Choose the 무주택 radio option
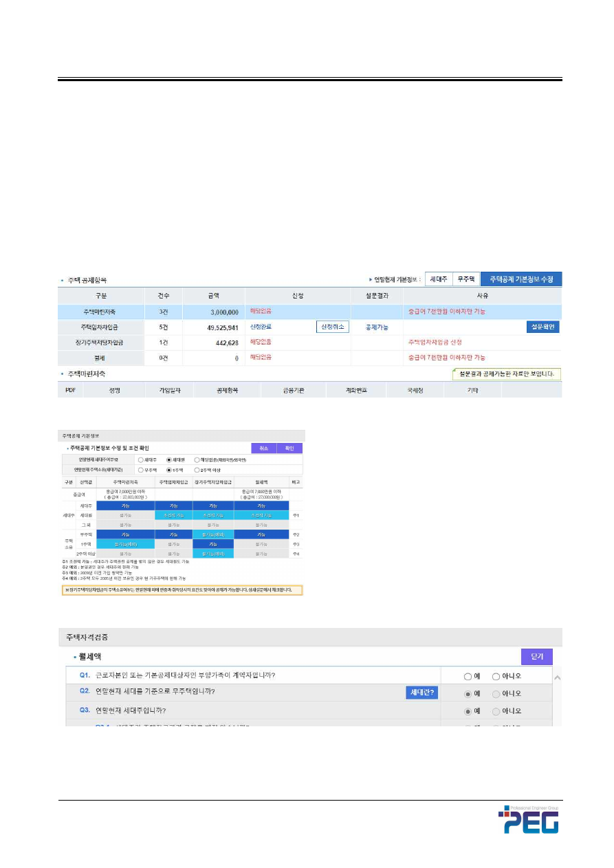Image resolution: width=614 pixels, height=868 pixels. (141, 470)
